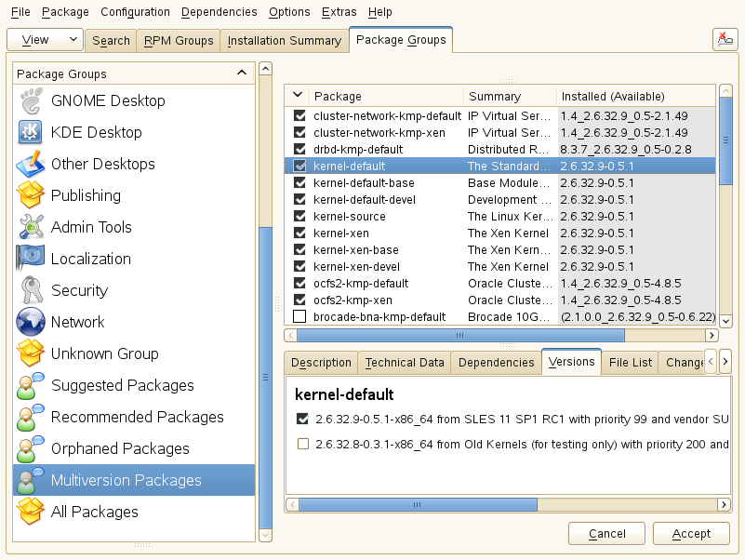The width and height of the screenshot is (745, 560).
Task: Open the View dropdown
Action: [x=44, y=40]
